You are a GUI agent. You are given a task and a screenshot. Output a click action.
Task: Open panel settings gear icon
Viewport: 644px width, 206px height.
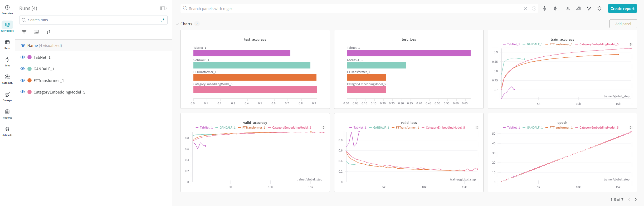point(599,8)
